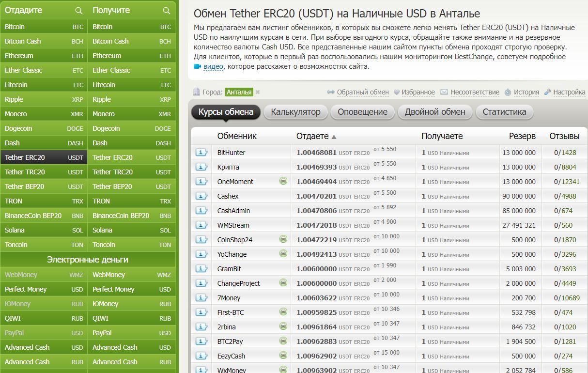588x373 pixels.
Task: Open info icon for Крипта exchanger
Action: click(x=201, y=167)
